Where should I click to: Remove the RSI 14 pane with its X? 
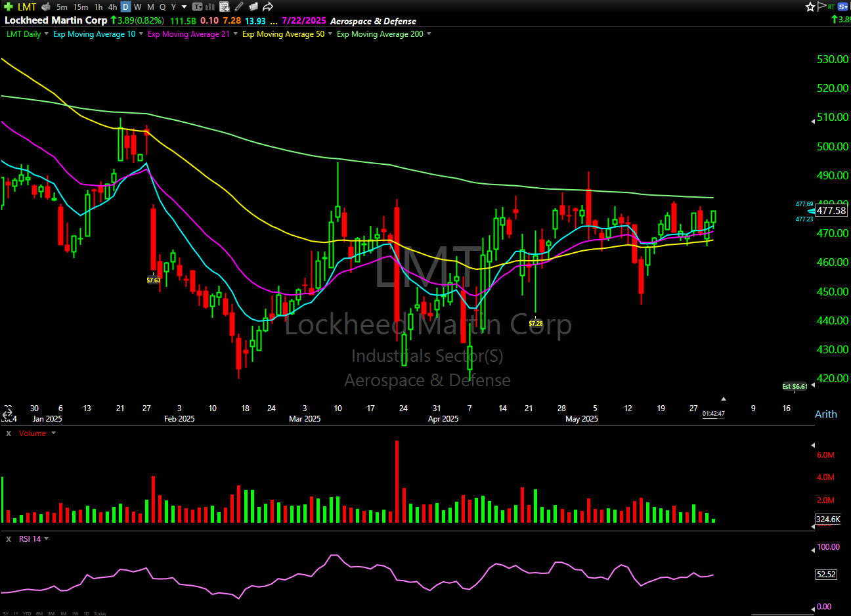coord(9,539)
